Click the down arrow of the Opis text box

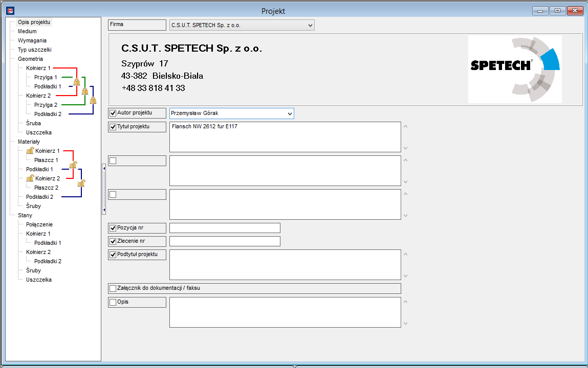coord(405,324)
